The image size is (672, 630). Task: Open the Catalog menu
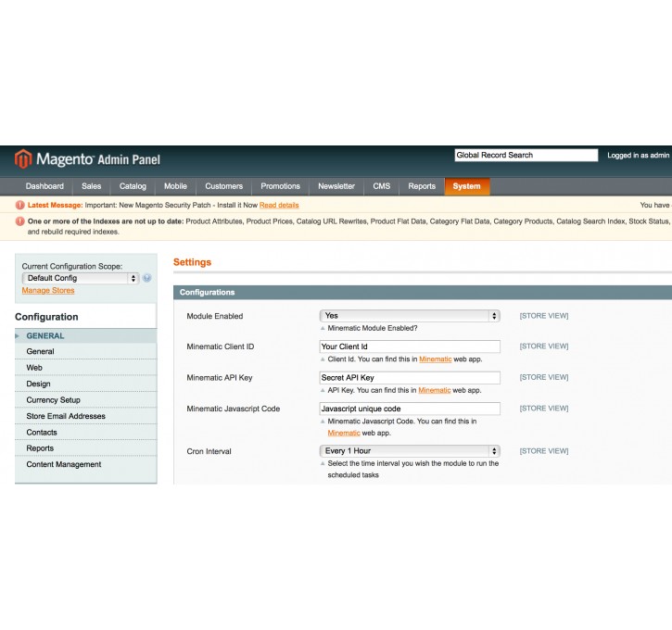133,186
